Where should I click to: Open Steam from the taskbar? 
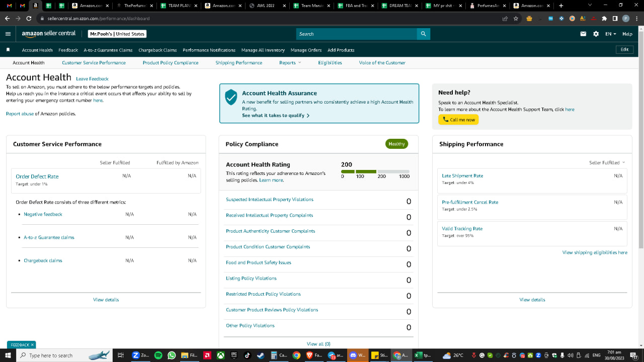click(x=260, y=355)
